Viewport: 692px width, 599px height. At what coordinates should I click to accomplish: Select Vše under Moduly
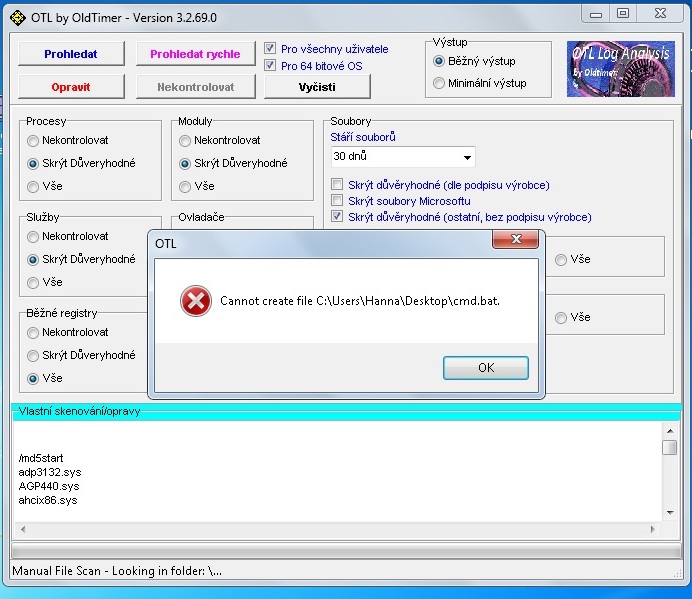tap(186, 186)
